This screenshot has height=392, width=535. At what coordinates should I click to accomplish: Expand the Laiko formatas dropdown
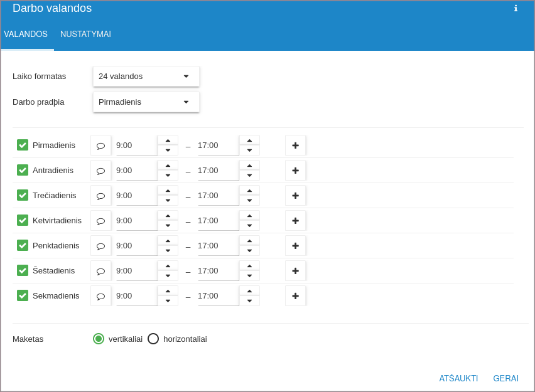(146, 77)
